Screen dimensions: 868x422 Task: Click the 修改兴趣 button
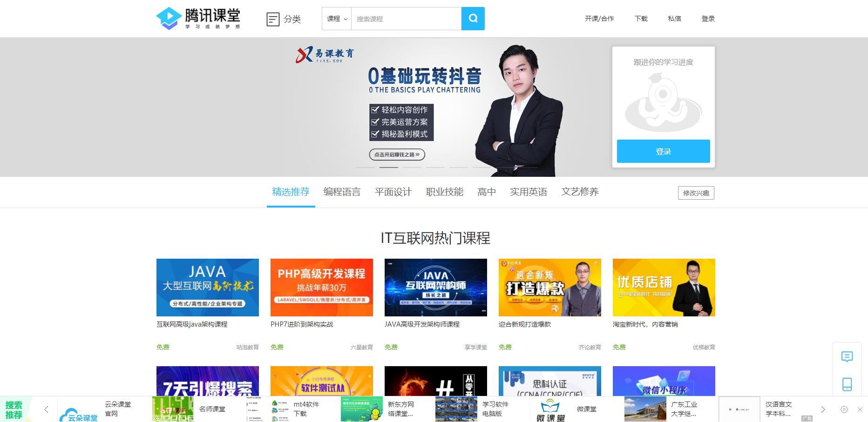tap(696, 193)
